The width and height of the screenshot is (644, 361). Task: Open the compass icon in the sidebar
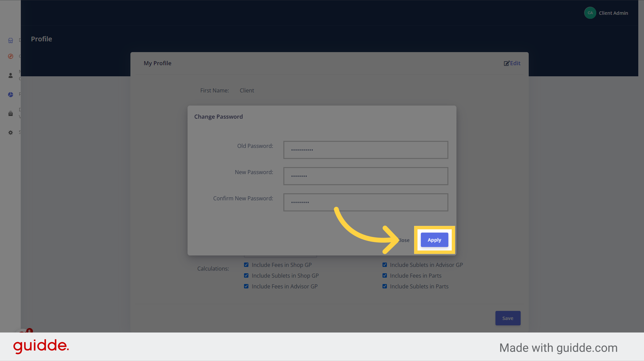click(11, 56)
